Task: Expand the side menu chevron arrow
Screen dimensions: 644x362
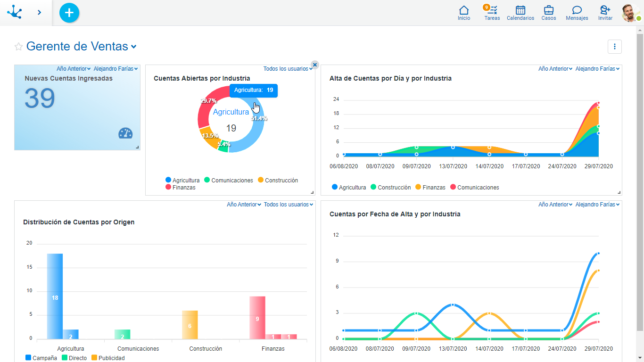Action: [x=39, y=12]
